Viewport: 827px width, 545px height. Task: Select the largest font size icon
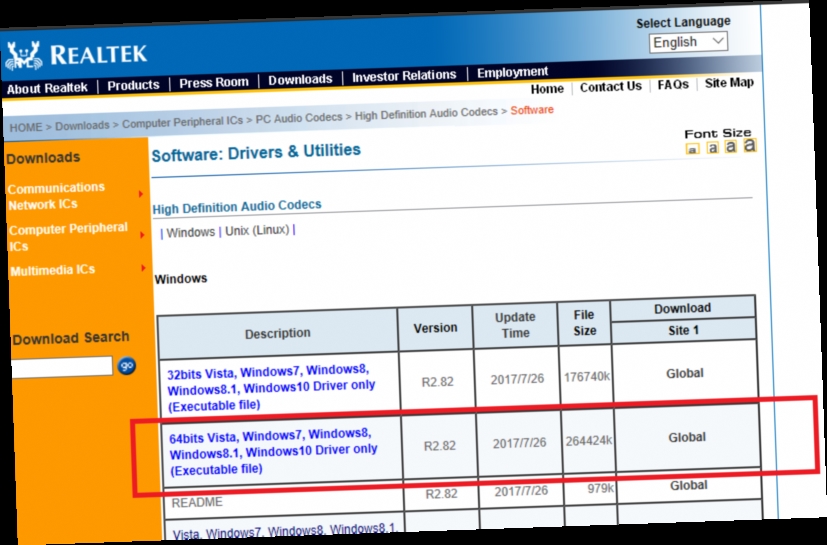pos(749,145)
